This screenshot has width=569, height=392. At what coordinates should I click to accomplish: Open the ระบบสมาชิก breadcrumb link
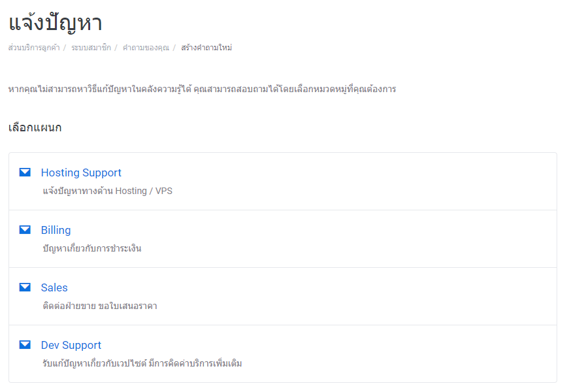coord(91,48)
